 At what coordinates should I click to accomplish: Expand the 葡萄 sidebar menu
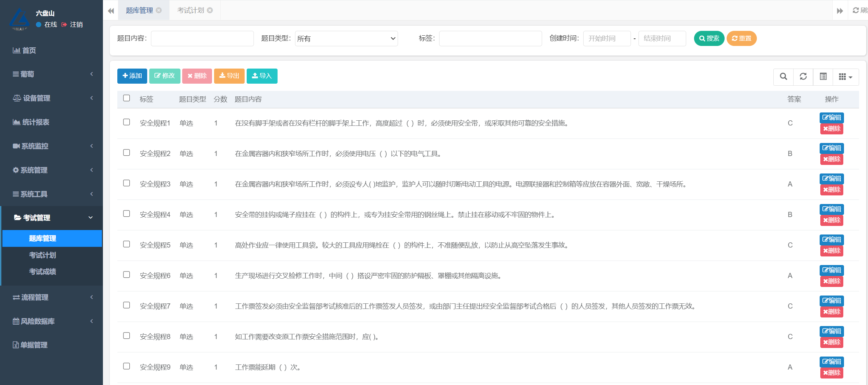click(51, 74)
